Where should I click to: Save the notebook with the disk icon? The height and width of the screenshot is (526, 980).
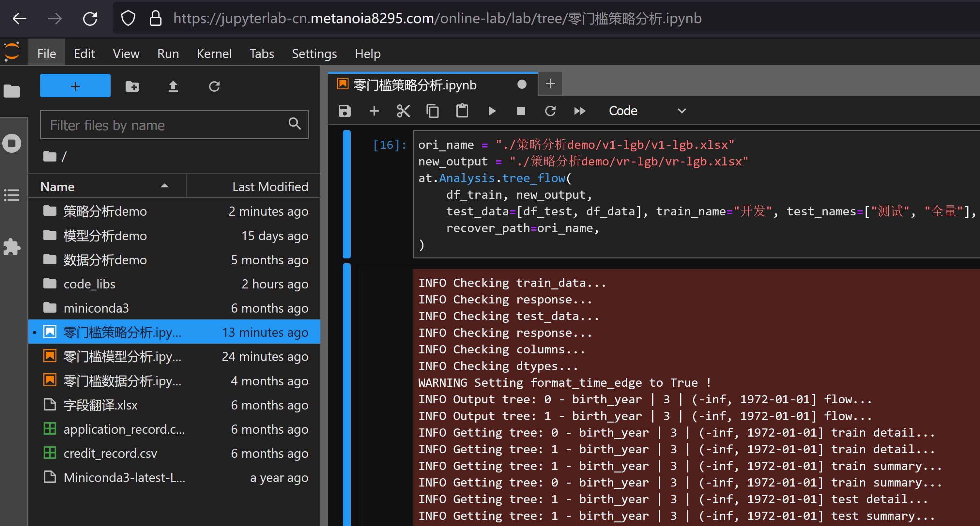pyautogui.click(x=344, y=111)
